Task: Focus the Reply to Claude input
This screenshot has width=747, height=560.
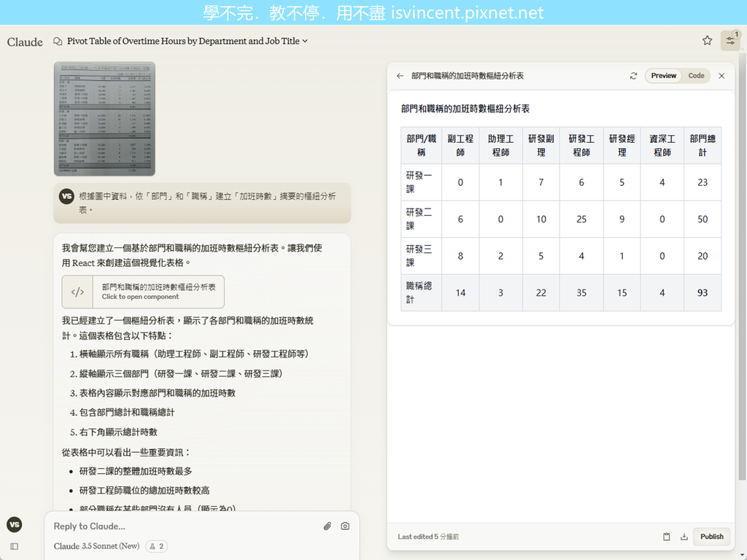Action: [x=186, y=526]
